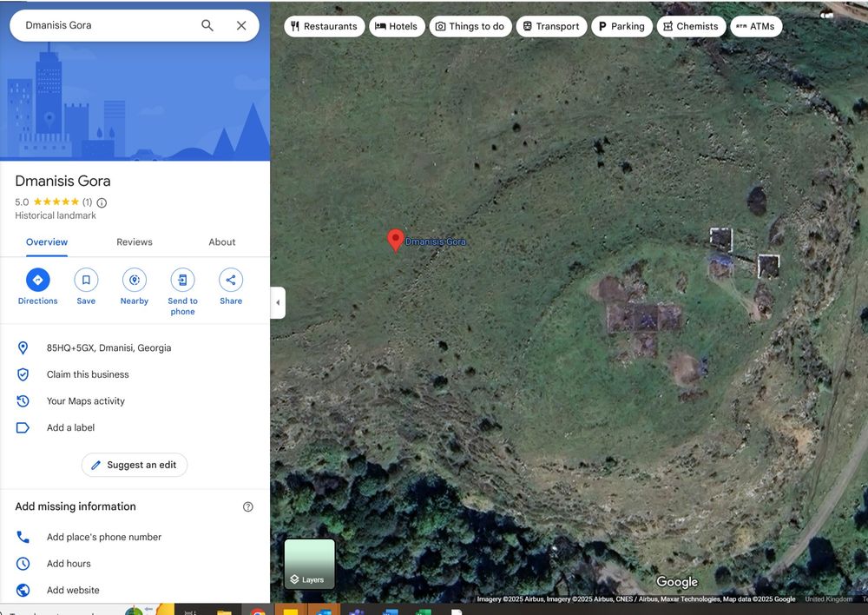
Task: Select Add website
Action: (73, 590)
